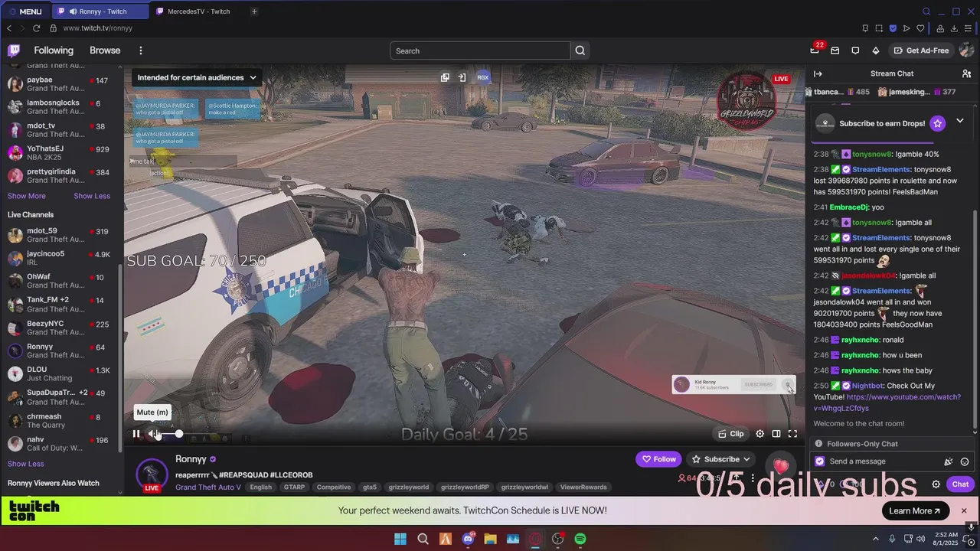Reload the page
Viewport: 980px width, 551px height.
click(36, 28)
